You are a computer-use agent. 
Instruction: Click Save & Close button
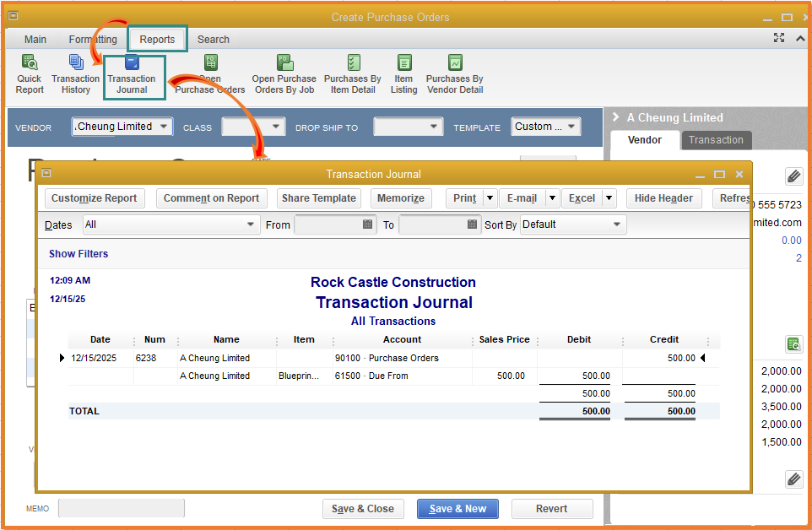click(362, 509)
